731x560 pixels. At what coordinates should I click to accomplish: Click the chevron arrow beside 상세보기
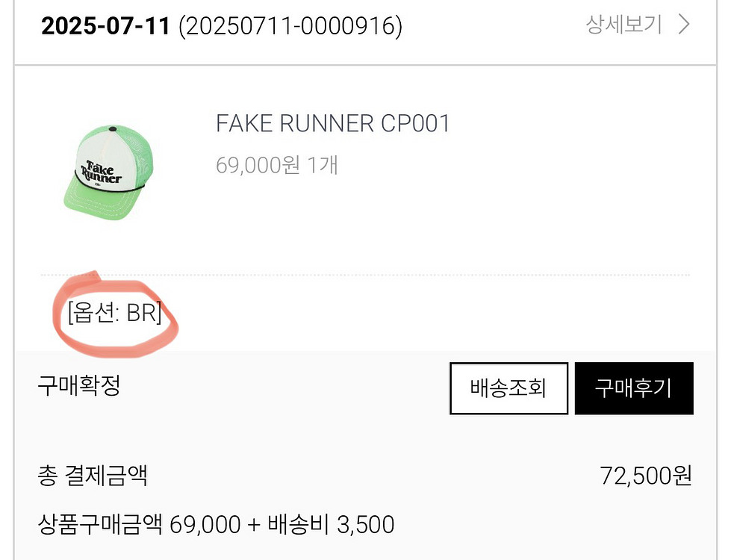click(x=683, y=25)
